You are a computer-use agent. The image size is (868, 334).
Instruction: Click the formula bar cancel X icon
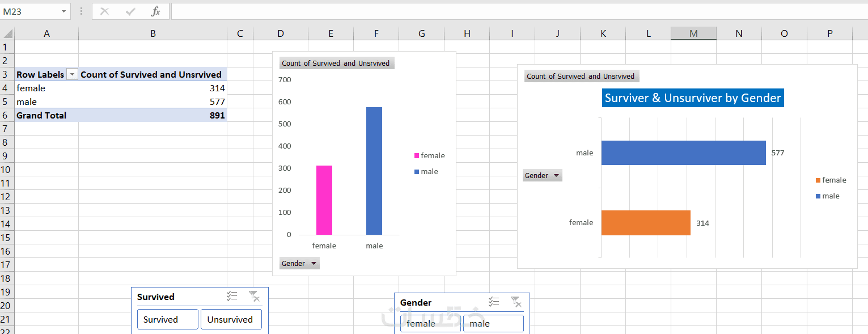104,11
